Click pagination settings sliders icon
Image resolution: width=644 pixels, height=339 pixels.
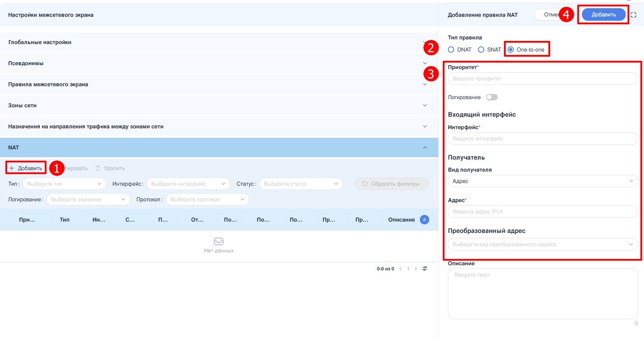pos(425,268)
